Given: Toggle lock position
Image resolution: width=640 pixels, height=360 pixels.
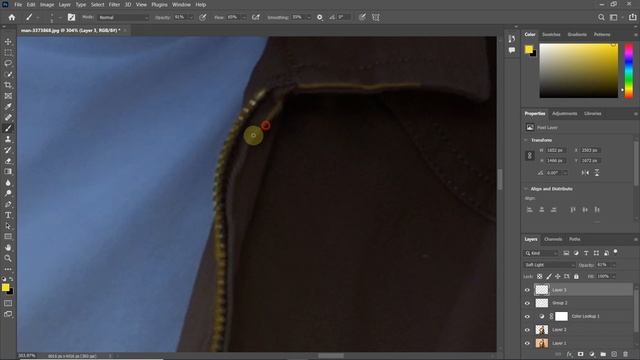Looking at the screenshot, I should tap(558, 276).
